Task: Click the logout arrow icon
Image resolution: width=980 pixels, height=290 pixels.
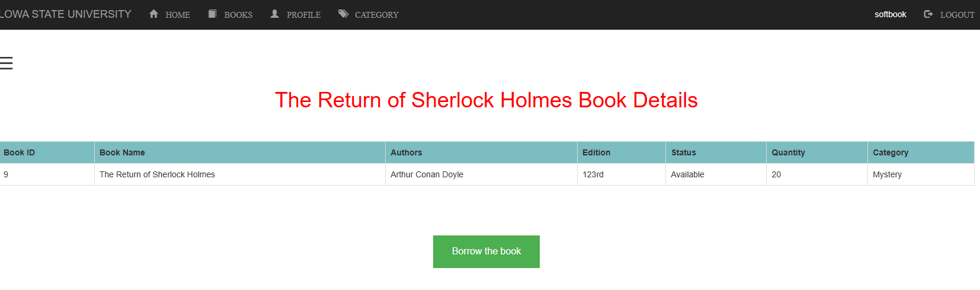Action: (x=928, y=14)
